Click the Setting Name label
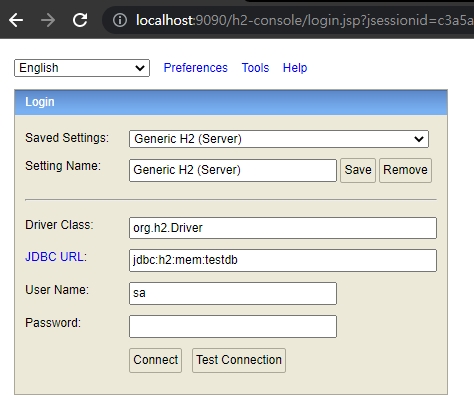 click(63, 166)
